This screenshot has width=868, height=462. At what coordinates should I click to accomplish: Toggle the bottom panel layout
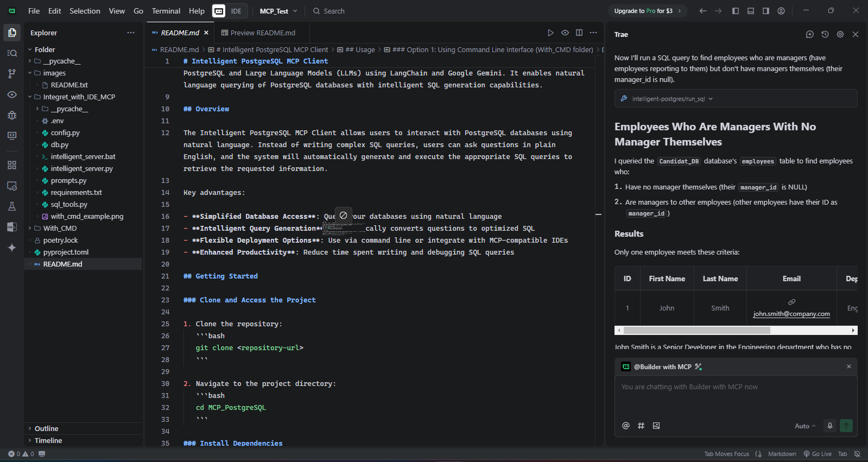751,11
